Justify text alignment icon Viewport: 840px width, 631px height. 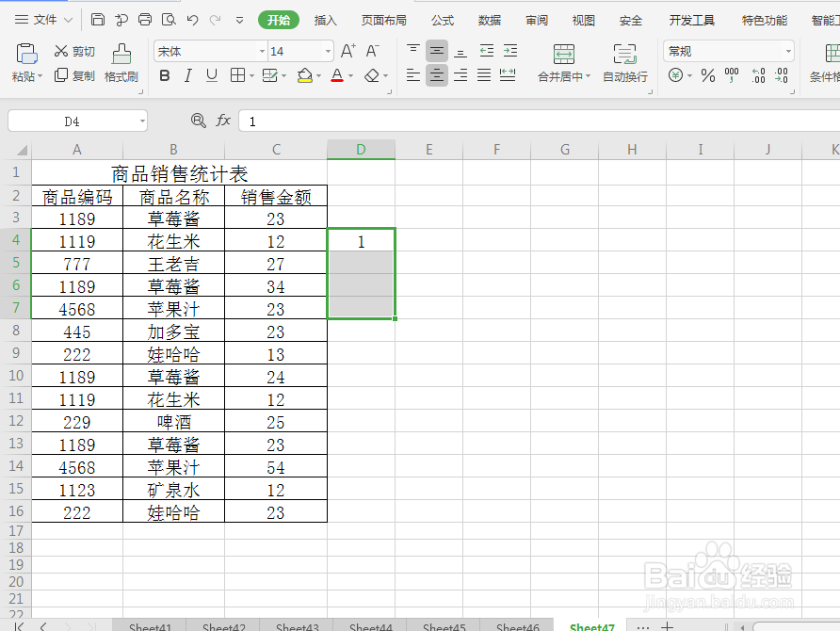[x=484, y=75]
